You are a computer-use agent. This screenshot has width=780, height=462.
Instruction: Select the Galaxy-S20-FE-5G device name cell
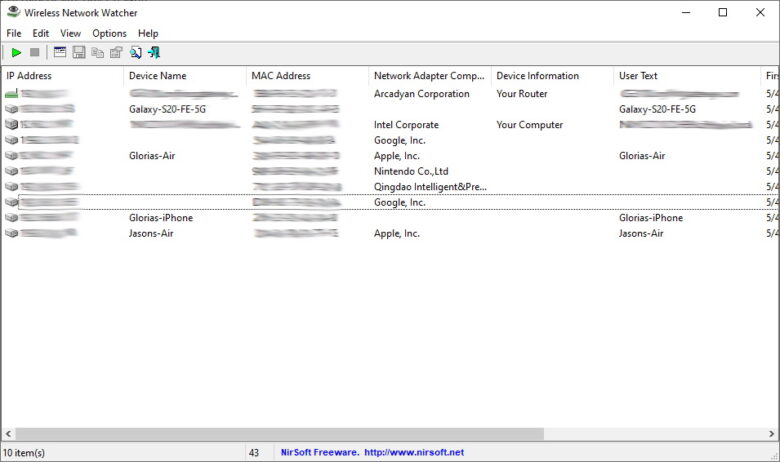tap(167, 109)
